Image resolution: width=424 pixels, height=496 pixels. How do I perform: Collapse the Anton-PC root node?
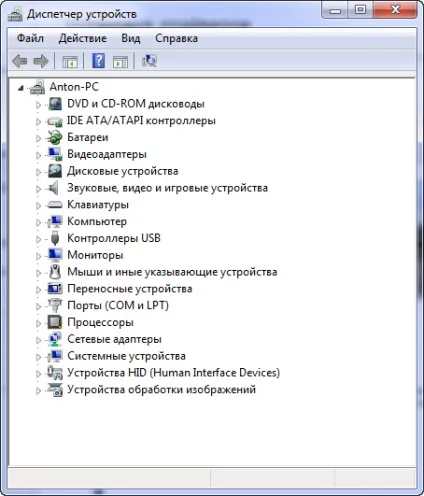(x=21, y=88)
